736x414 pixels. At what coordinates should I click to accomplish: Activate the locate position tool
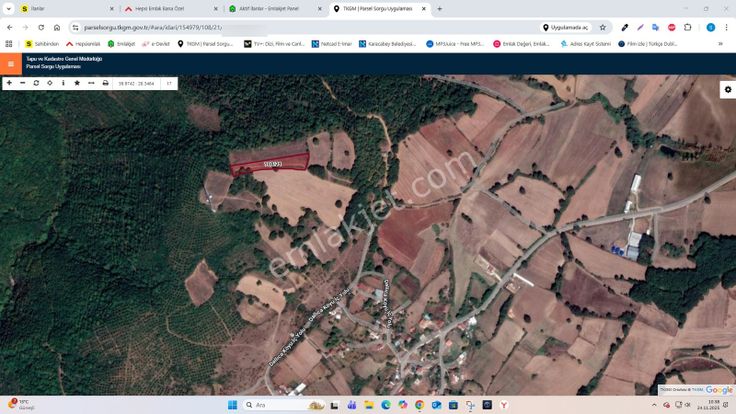coord(50,83)
